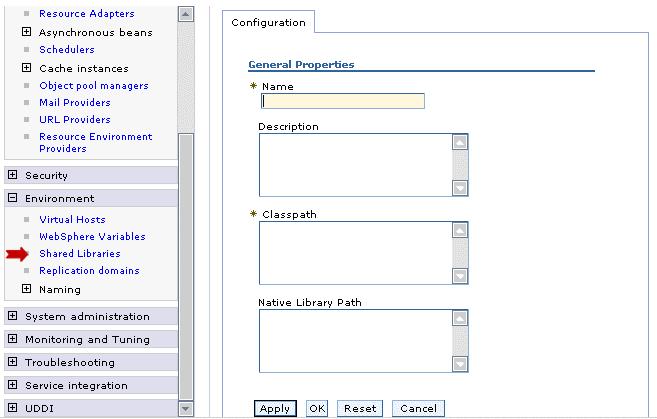
Task: Expand System administration section
Action: point(13,316)
